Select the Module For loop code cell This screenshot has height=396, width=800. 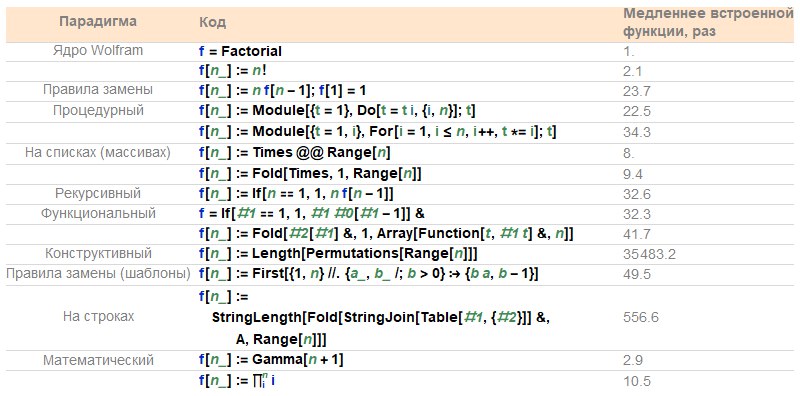378,132
